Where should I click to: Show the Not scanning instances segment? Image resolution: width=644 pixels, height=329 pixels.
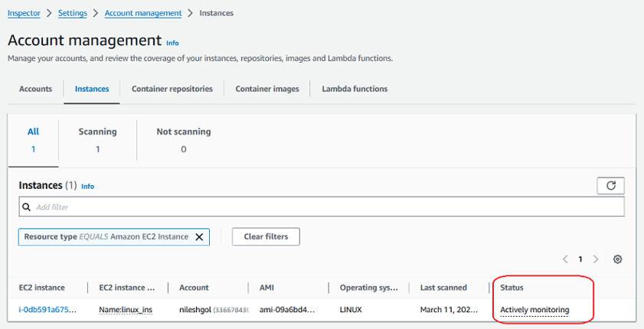[183, 140]
